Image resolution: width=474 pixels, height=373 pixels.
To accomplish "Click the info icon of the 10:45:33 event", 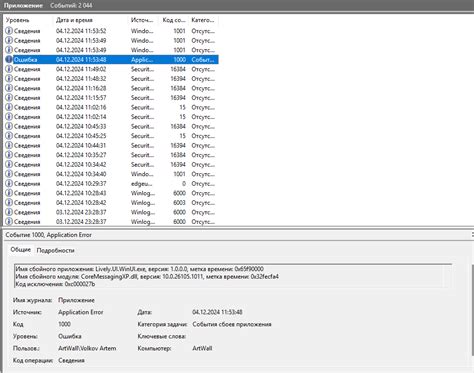I will (9, 126).
